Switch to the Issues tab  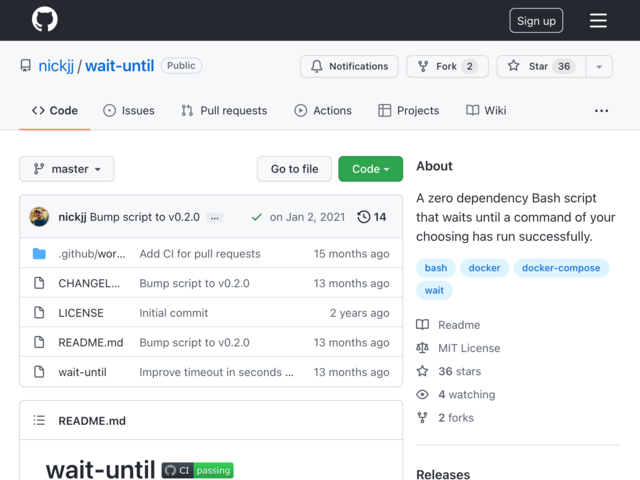tap(129, 111)
